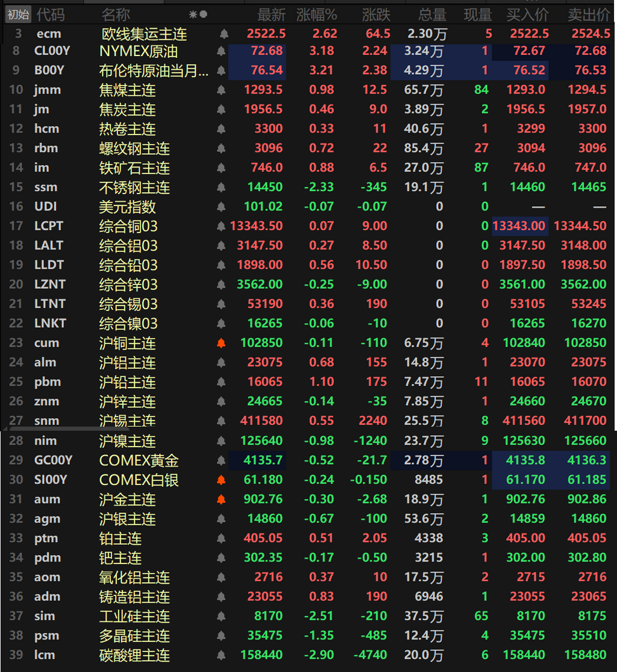Click the bid price 72.67 cell
This screenshot has width=617, height=672.
[529, 51]
